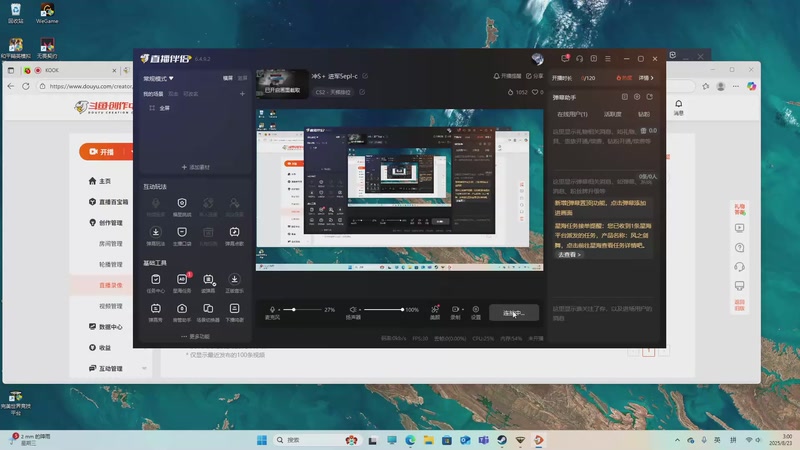This screenshot has width=800, height=450.
Task: Click 去查看 link in task notice
Action: [569, 255]
